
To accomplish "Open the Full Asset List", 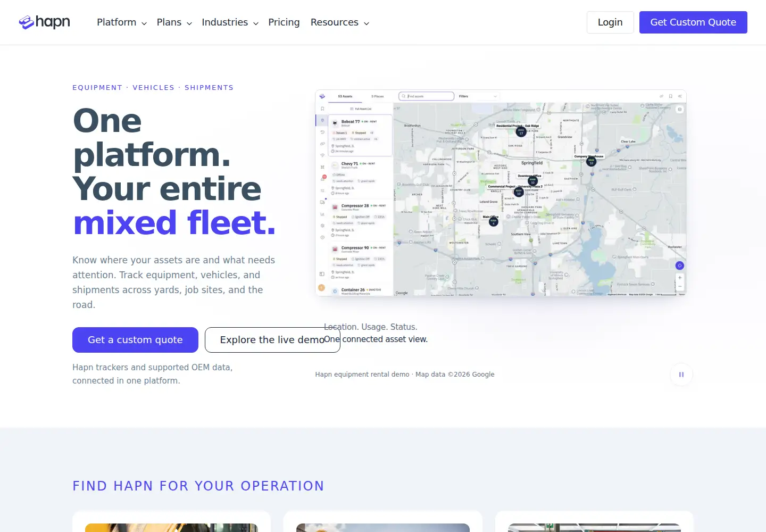I will click(x=361, y=109).
